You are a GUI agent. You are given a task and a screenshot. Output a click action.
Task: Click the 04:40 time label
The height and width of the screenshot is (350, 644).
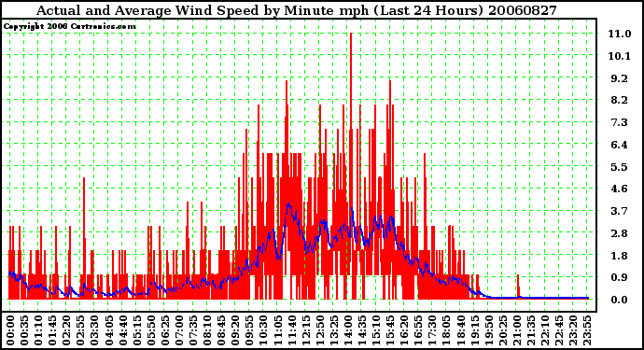pos(122,330)
